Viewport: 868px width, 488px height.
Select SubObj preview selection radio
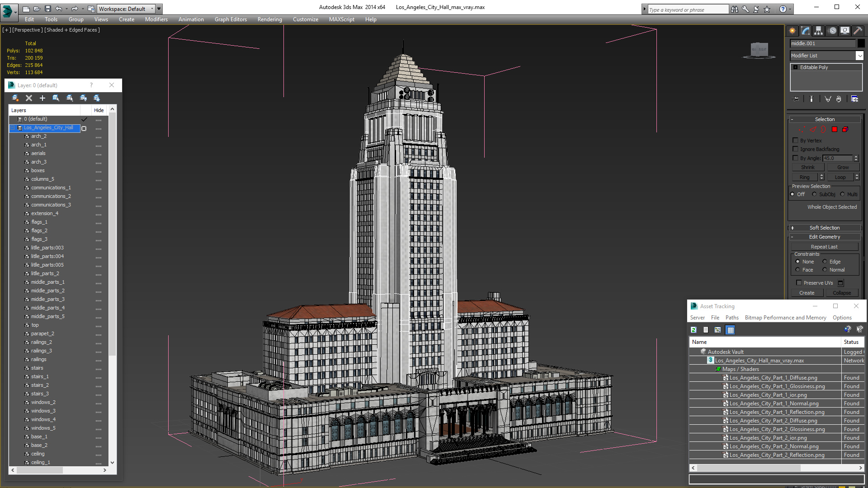pyautogui.click(x=814, y=194)
